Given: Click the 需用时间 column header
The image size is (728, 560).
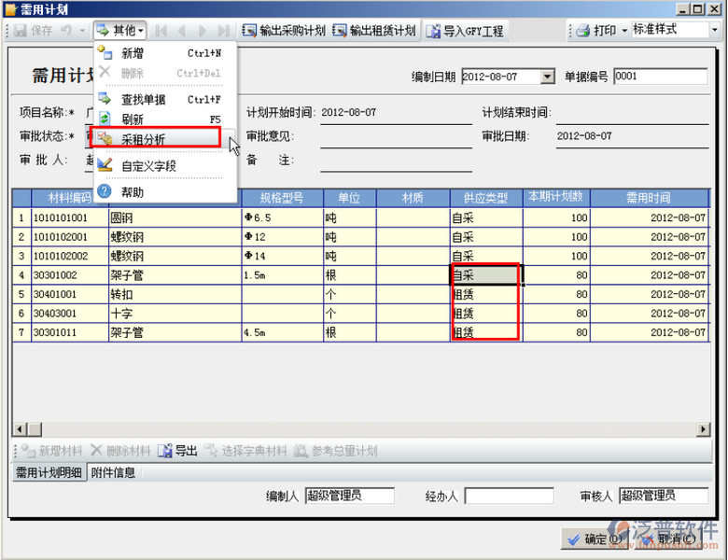Looking at the screenshot, I should pyautogui.click(x=649, y=198).
